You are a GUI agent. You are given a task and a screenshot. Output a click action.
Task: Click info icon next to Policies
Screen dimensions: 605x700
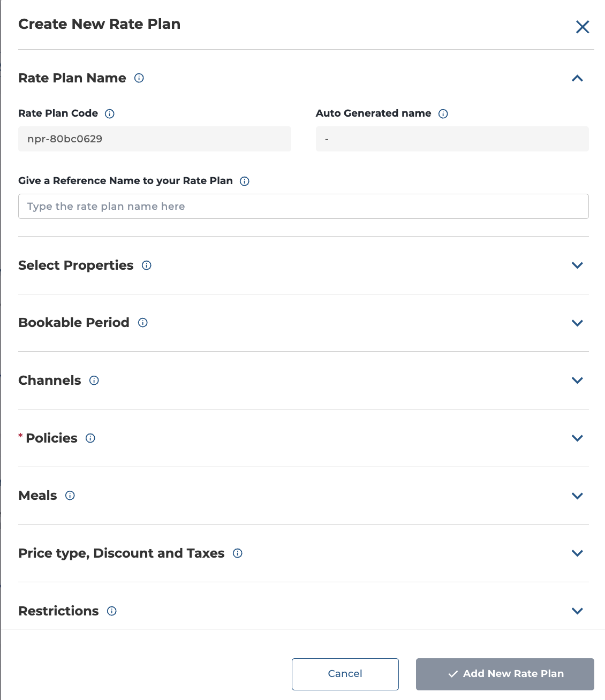[90, 438]
